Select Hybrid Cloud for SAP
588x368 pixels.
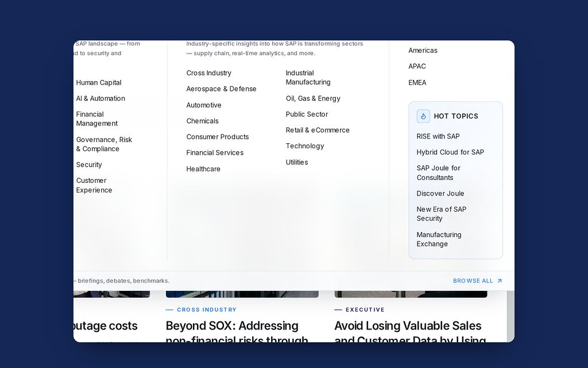(450, 152)
